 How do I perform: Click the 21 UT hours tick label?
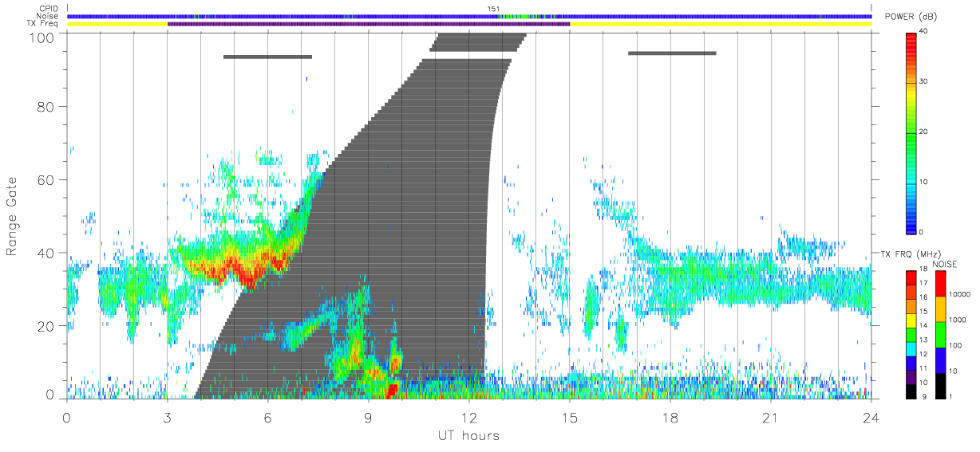[771, 418]
